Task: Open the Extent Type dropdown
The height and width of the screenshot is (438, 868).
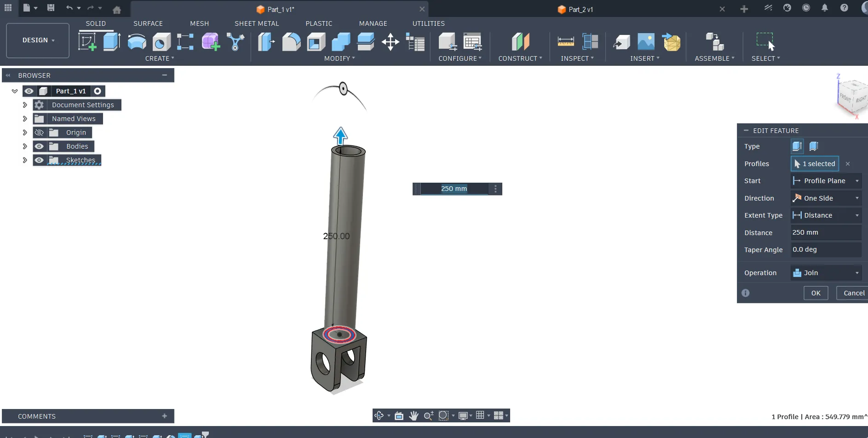Action: tap(826, 215)
